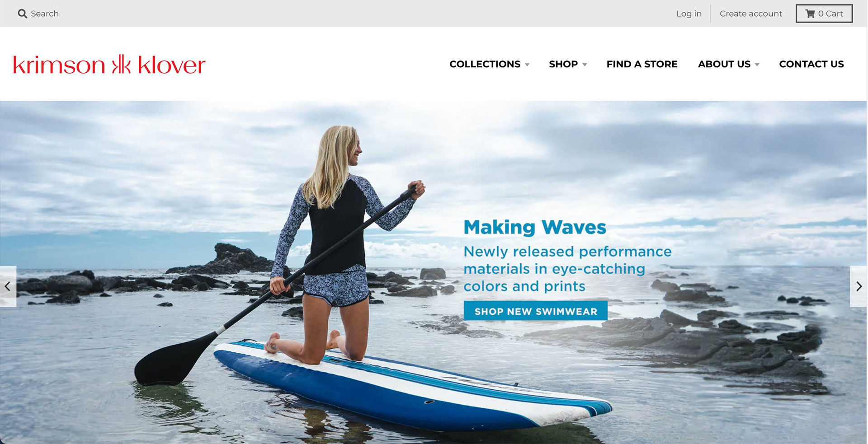Screen dimensions: 868x444
Task: Click the double-k emblem in the logo
Action: (121, 64)
